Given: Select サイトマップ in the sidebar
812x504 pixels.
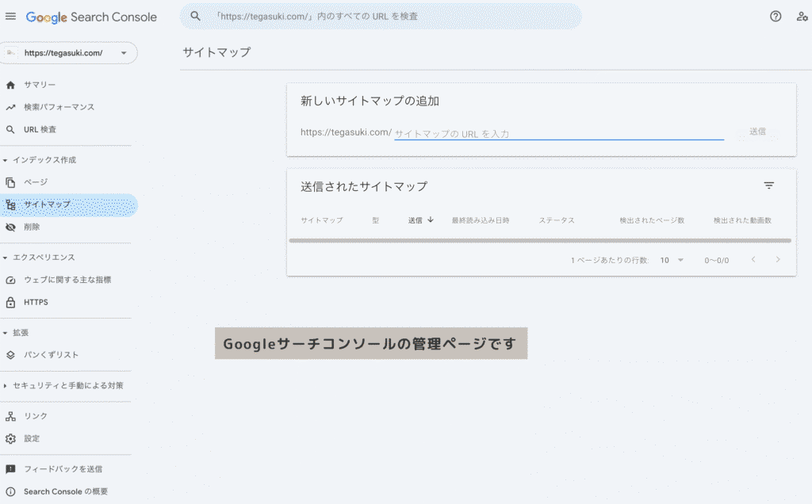Looking at the screenshot, I should pos(68,205).
